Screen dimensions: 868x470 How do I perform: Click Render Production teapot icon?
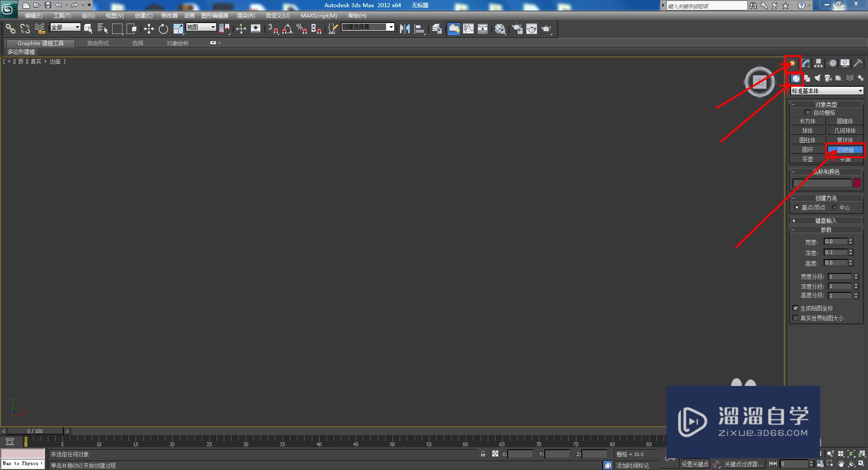[x=547, y=29]
